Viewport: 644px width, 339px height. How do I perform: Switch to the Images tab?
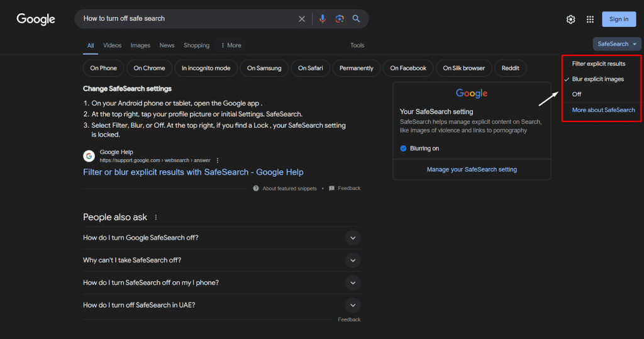point(140,45)
